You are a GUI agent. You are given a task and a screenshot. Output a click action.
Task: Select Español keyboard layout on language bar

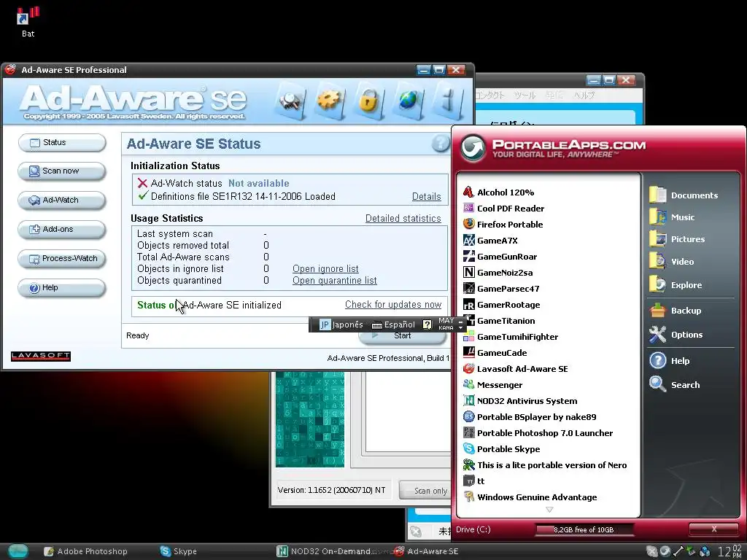point(393,324)
